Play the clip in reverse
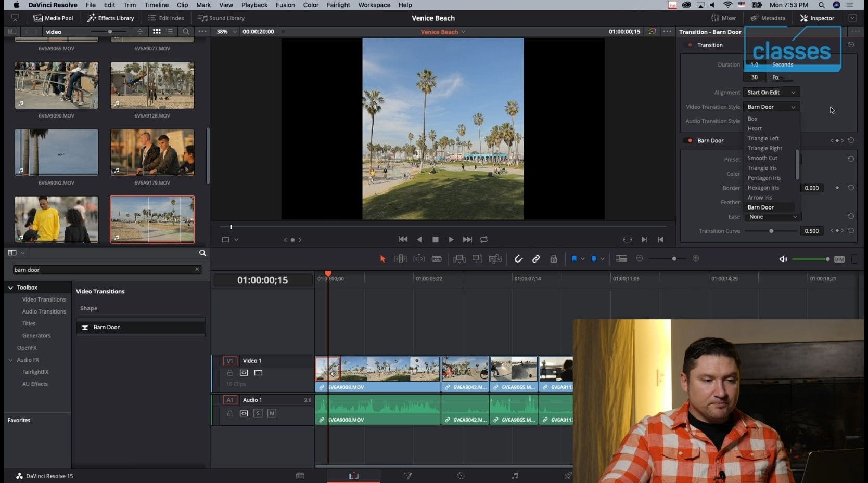This screenshot has height=483, width=868. click(x=419, y=240)
